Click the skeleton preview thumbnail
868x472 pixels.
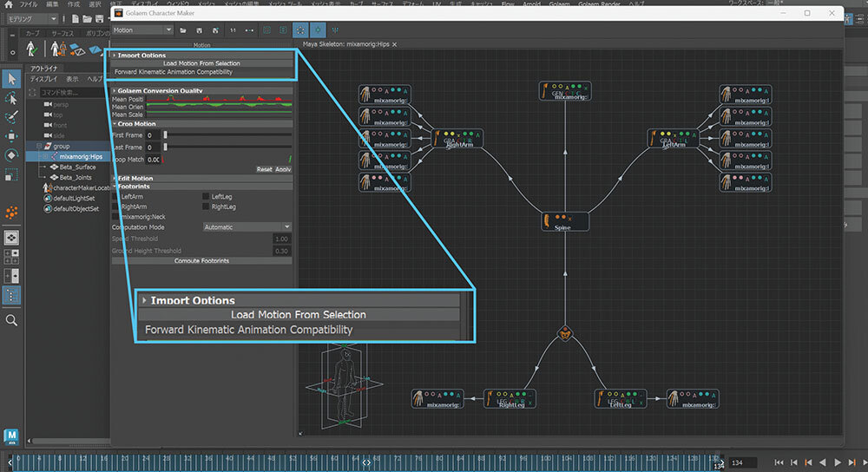pyautogui.click(x=344, y=386)
